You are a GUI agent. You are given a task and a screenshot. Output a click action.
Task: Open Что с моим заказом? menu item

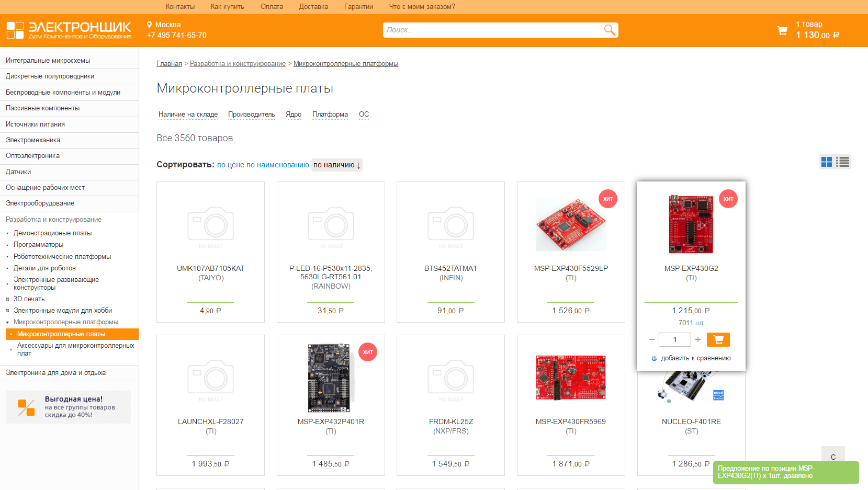pyautogui.click(x=422, y=7)
